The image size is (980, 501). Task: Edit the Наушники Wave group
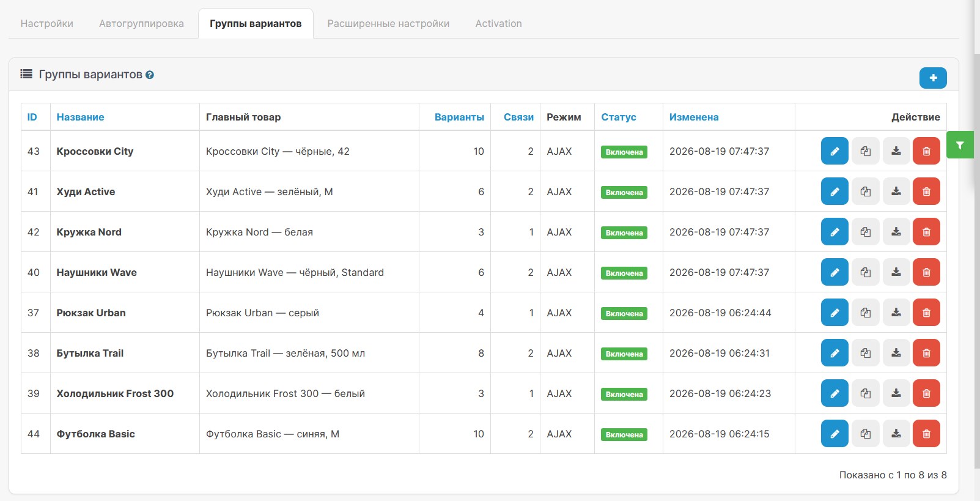tap(834, 272)
